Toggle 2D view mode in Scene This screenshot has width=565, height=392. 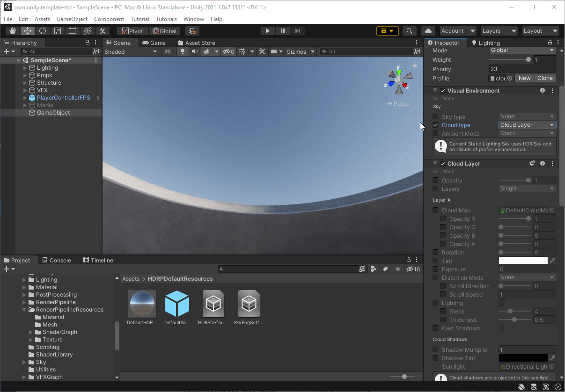click(168, 51)
